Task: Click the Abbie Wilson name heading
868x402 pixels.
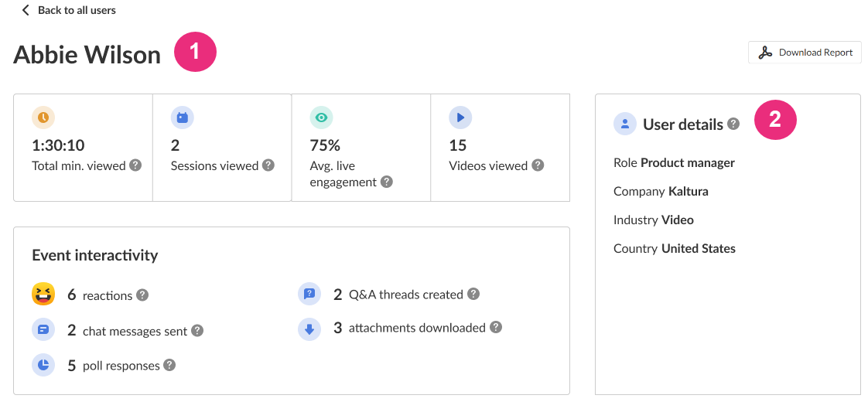Action: 87,54
